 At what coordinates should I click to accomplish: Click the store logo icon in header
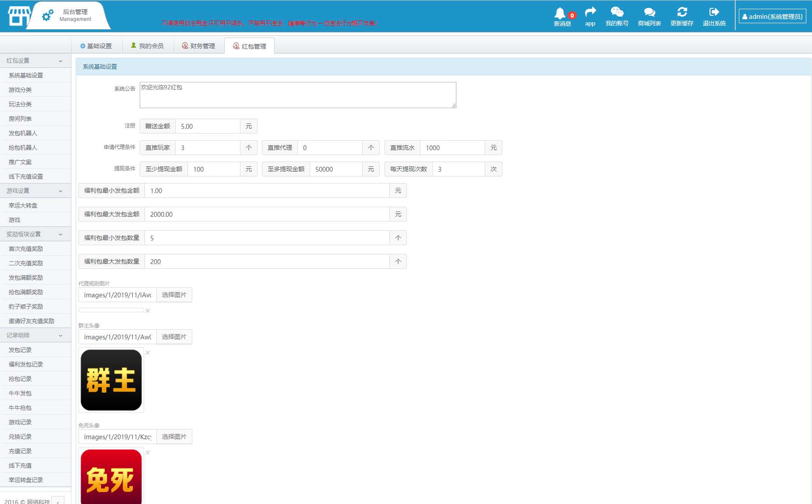point(19,16)
